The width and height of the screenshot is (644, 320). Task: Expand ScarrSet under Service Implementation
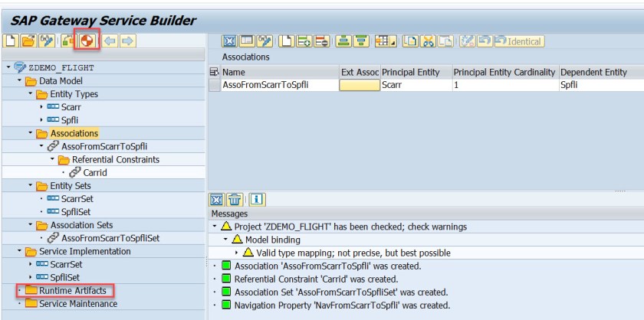point(31,265)
